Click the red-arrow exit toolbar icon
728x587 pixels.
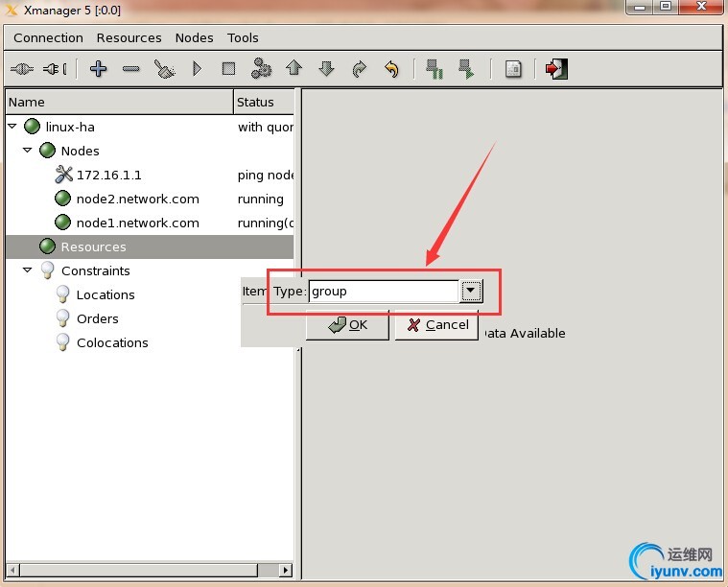[x=556, y=69]
